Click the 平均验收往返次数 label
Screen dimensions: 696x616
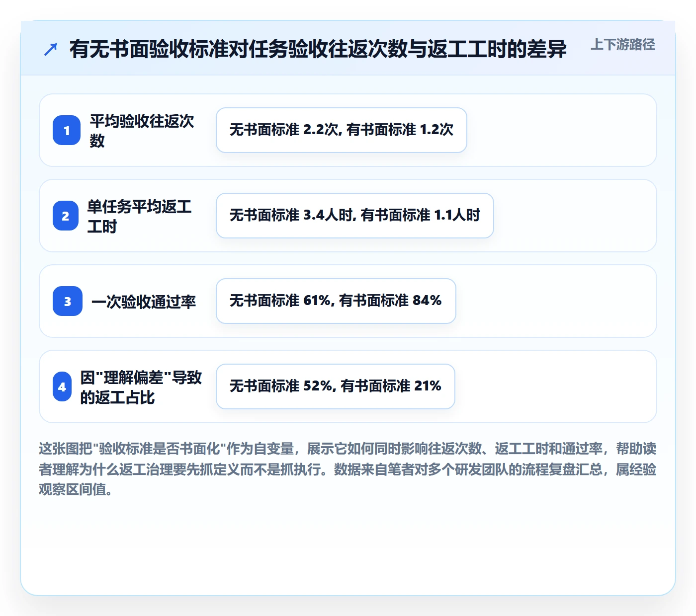(x=142, y=131)
